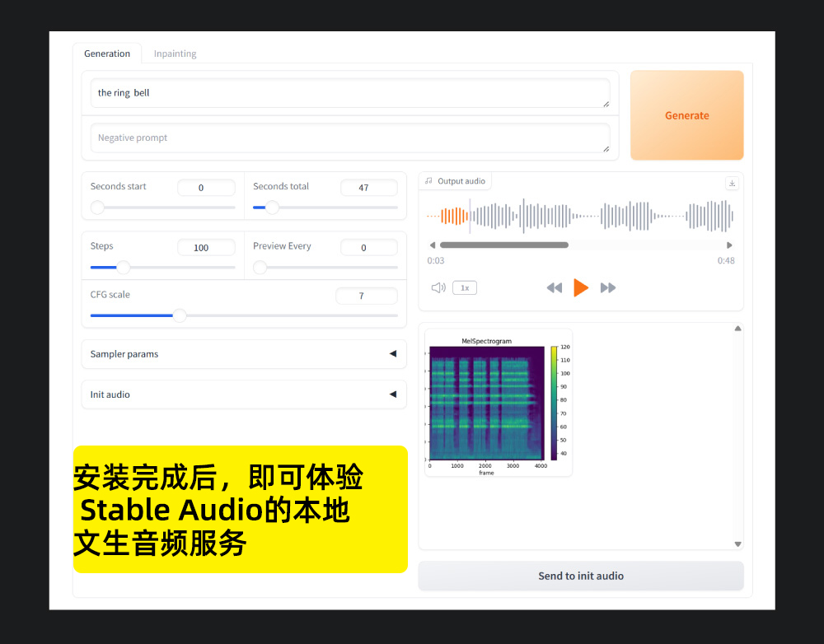Click the music note icon beside Output audio

428,180
